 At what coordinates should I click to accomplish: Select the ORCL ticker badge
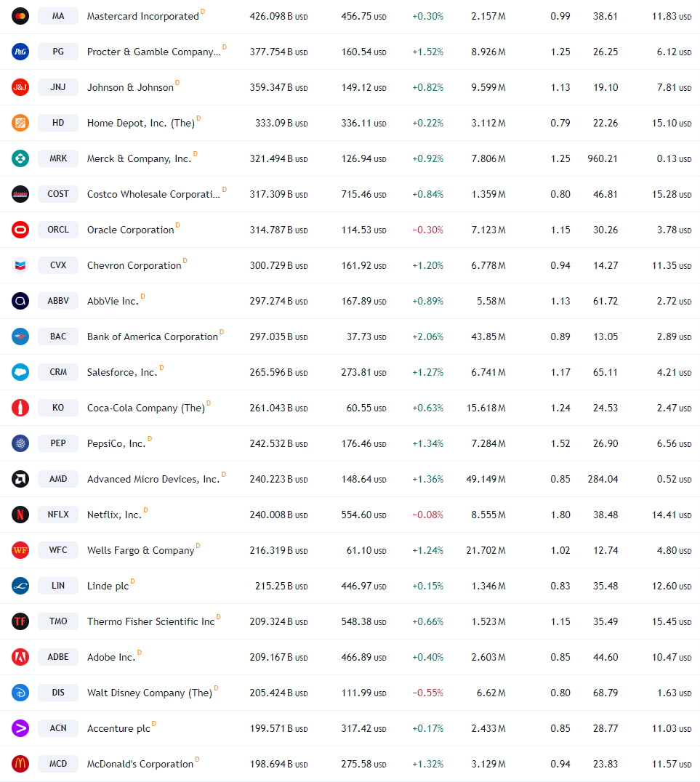58,230
